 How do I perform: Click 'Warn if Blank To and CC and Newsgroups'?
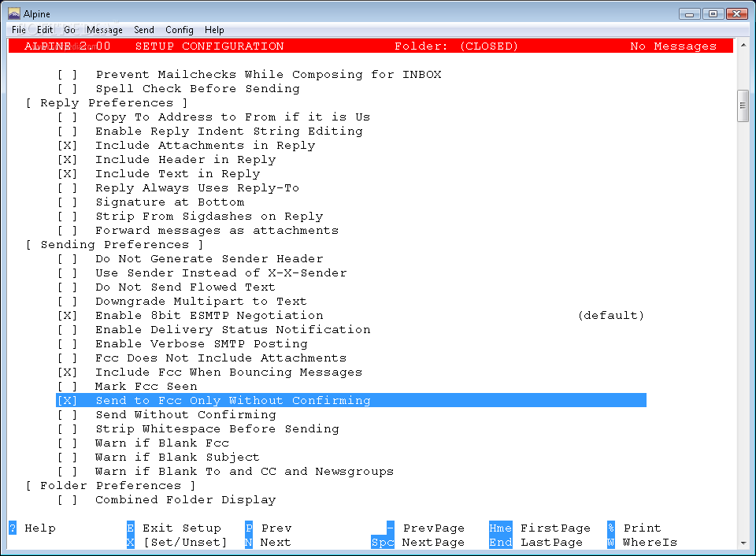pyautogui.click(x=244, y=472)
